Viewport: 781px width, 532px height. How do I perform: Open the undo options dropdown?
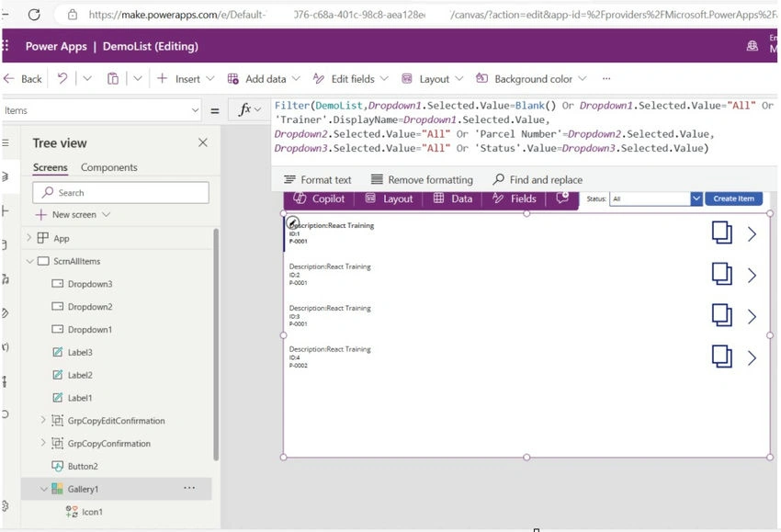(87, 78)
